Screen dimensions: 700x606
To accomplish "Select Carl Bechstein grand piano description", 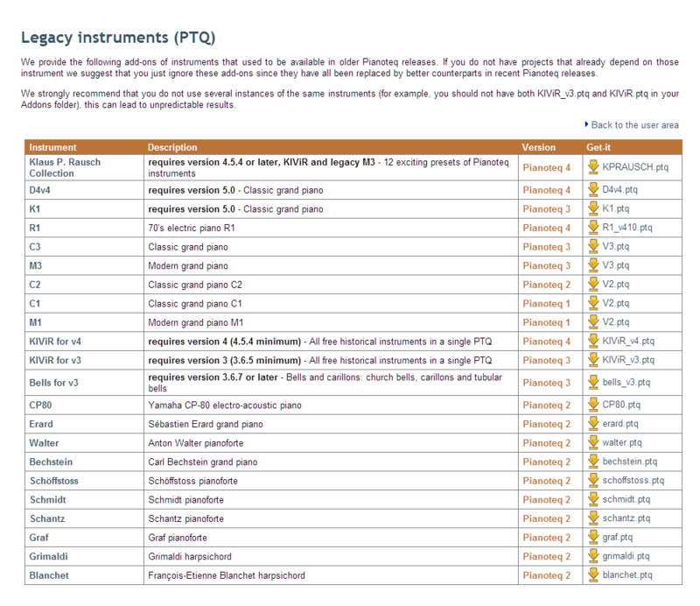I will point(203,462).
